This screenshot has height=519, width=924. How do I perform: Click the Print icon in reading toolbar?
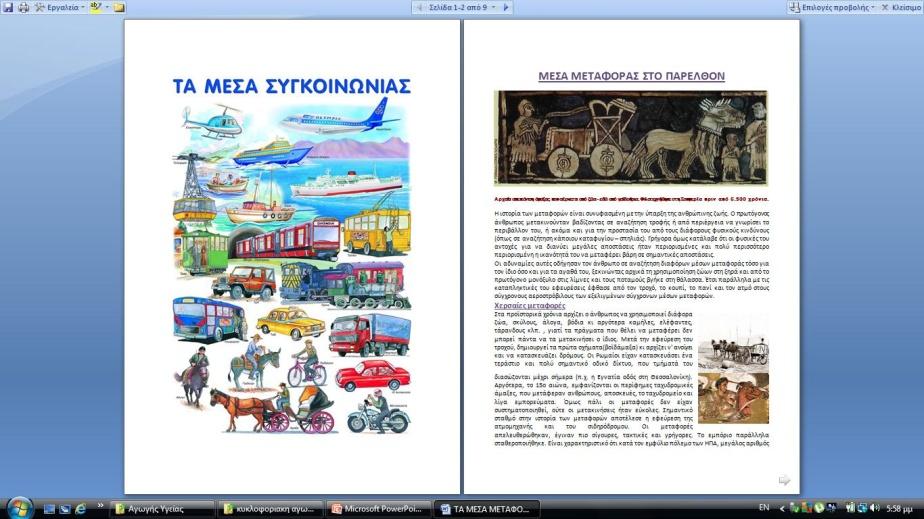click(24, 8)
